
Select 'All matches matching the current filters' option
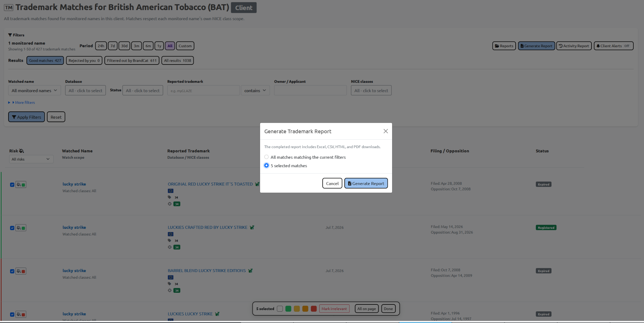266,157
